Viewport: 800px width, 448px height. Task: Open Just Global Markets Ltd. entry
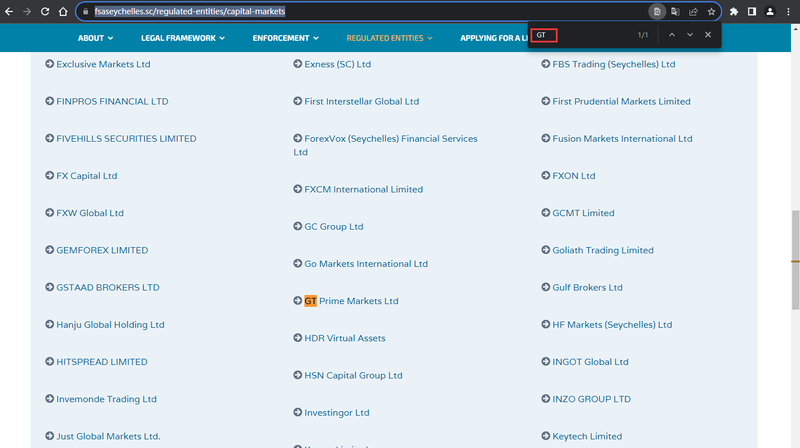click(x=108, y=437)
